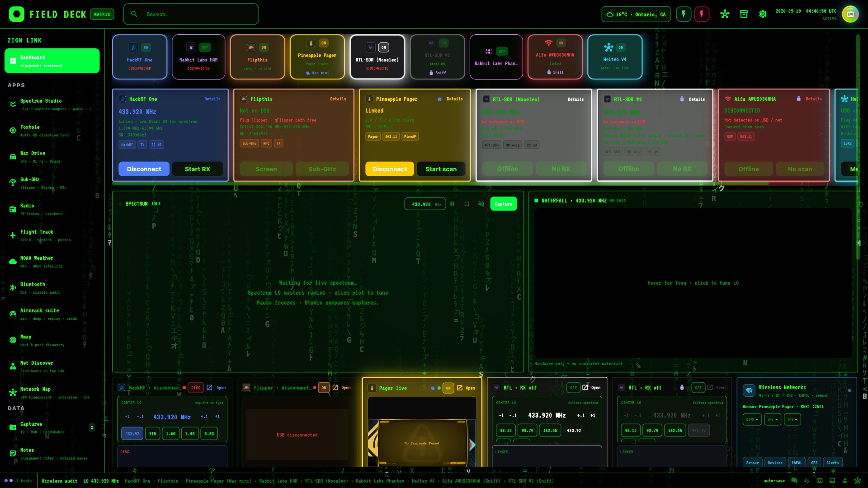Click the Field Deck hexagon logo

[17, 14]
